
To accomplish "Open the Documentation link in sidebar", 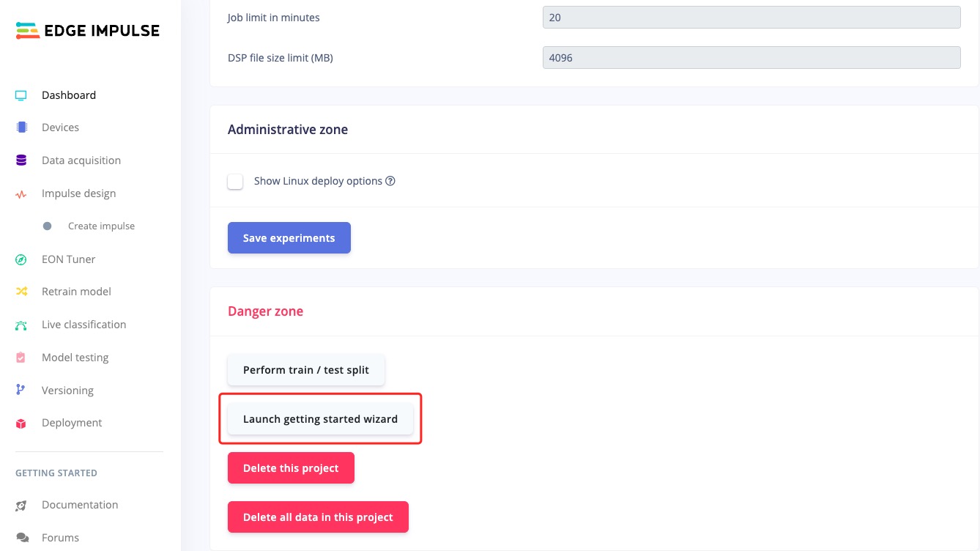I will tap(80, 505).
